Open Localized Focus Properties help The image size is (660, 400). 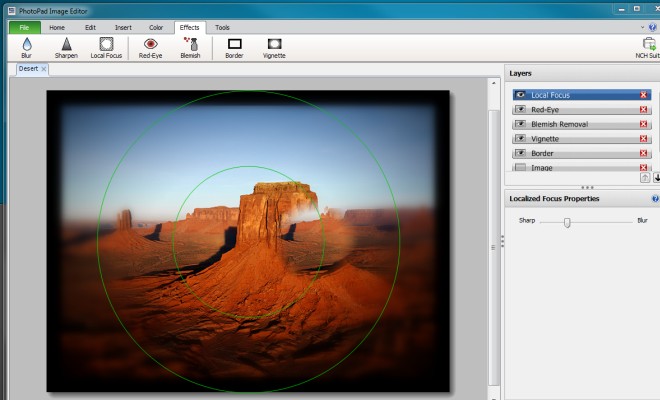[655, 199]
